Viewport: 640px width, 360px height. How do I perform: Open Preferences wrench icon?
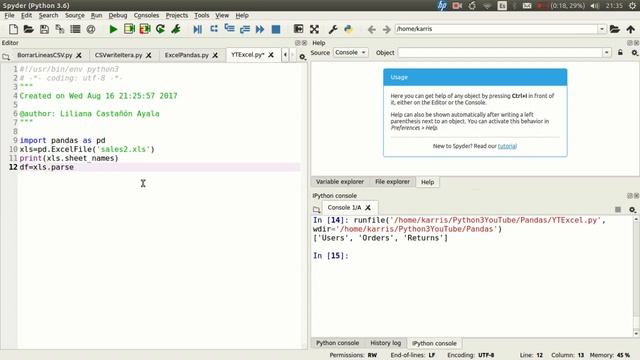(333, 29)
